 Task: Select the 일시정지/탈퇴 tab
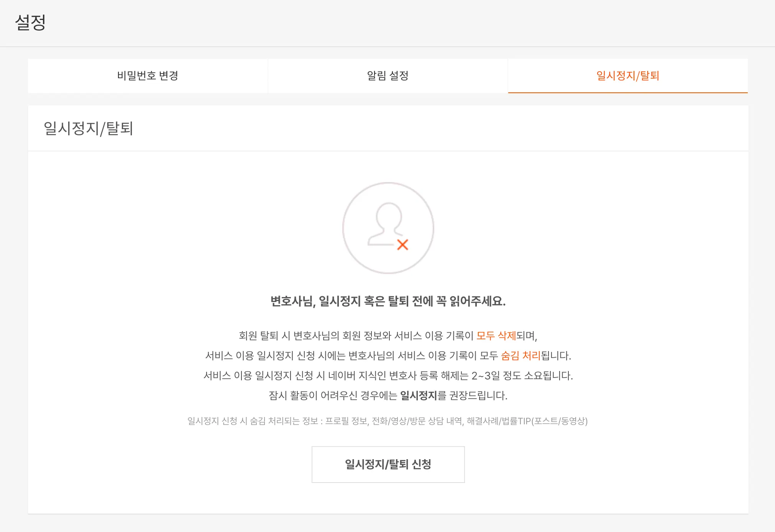tap(627, 76)
